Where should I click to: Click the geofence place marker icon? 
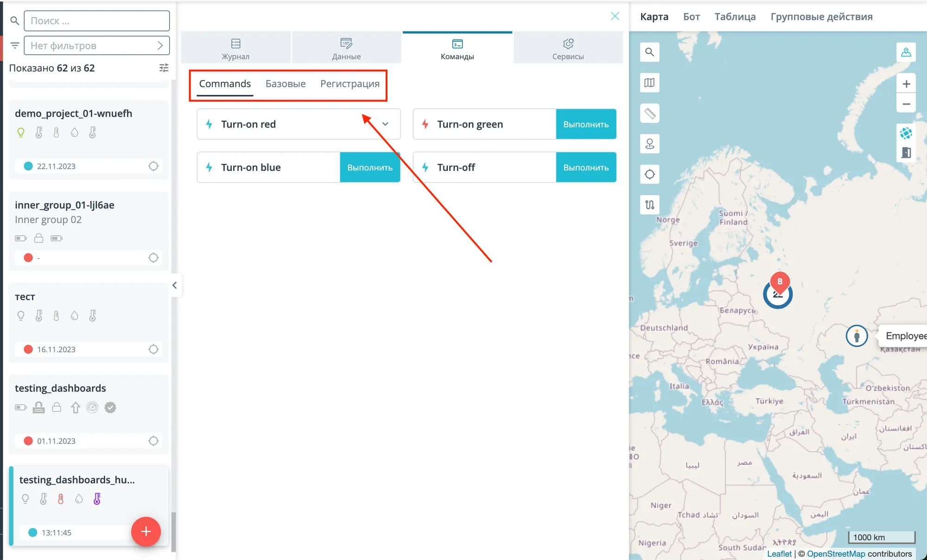tap(649, 144)
